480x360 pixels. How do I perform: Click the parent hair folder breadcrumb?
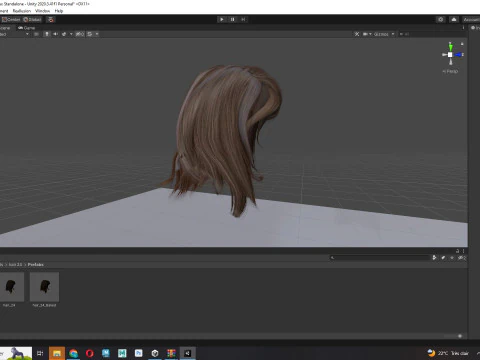(15, 264)
